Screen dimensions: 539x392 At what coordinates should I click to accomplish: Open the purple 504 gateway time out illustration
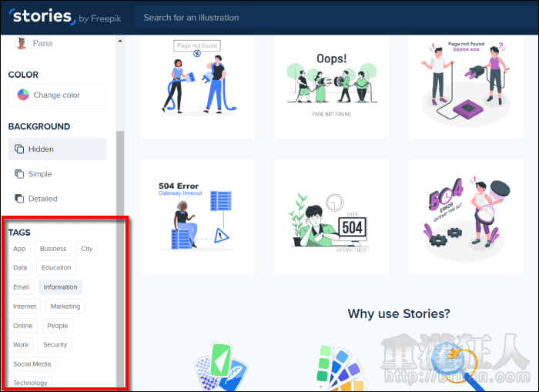(x=466, y=217)
